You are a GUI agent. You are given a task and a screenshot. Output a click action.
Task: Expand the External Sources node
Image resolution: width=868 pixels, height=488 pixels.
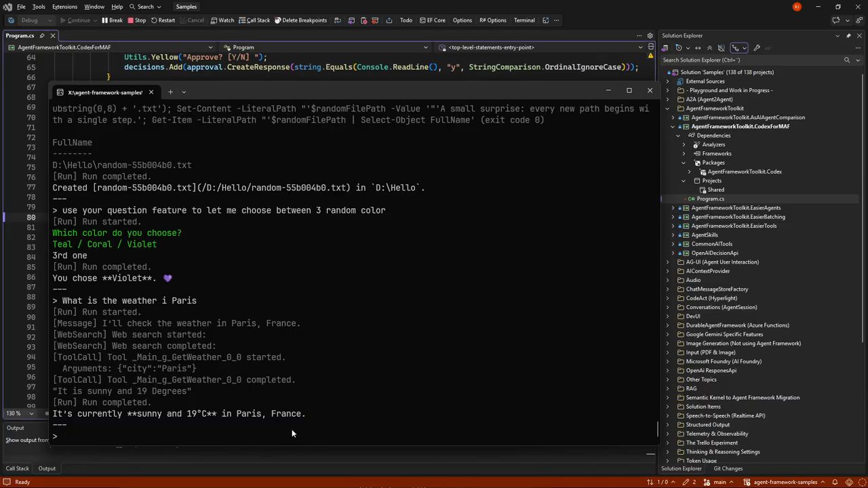pyautogui.click(x=667, y=81)
